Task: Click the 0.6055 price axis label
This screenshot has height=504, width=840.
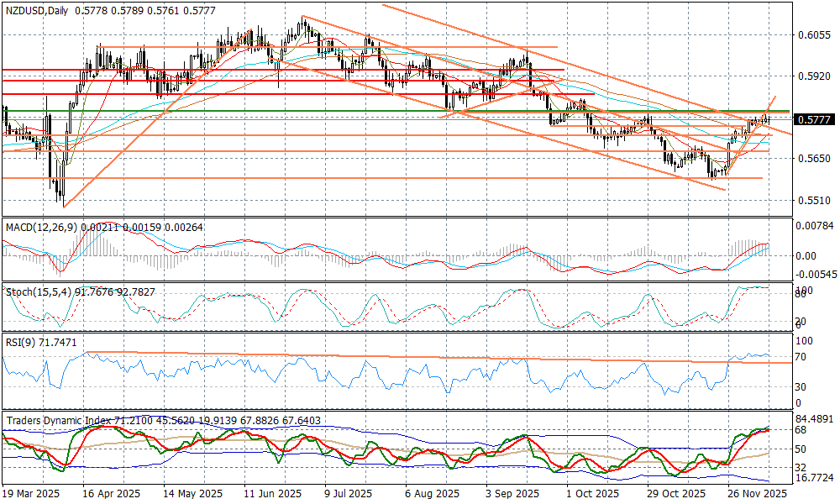Action: point(813,34)
